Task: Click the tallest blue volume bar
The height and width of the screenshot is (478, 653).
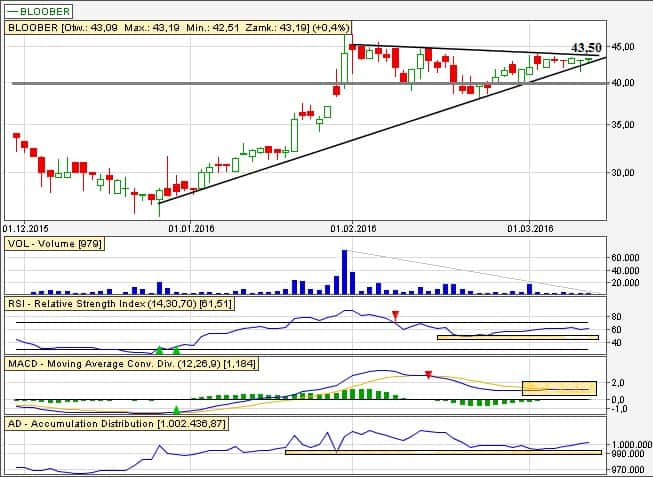Action: 344,271
